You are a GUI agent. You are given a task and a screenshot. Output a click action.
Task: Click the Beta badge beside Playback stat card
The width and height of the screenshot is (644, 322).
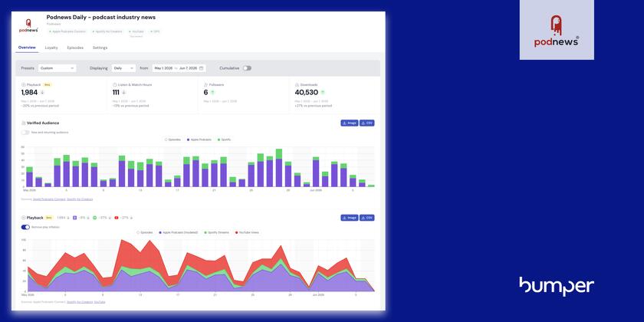pos(48,84)
